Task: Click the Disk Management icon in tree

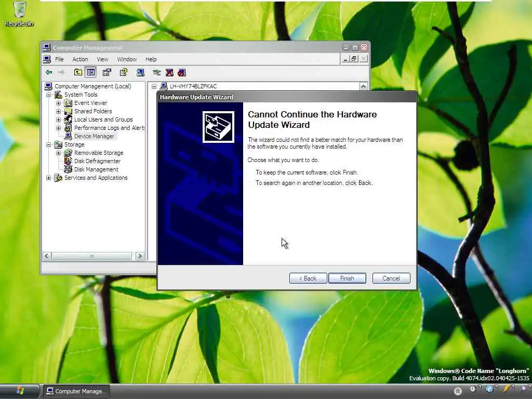Action: pyautogui.click(x=68, y=169)
